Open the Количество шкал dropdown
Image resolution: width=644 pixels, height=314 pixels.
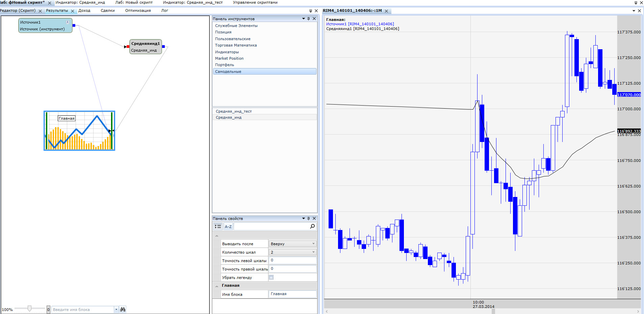coord(313,252)
